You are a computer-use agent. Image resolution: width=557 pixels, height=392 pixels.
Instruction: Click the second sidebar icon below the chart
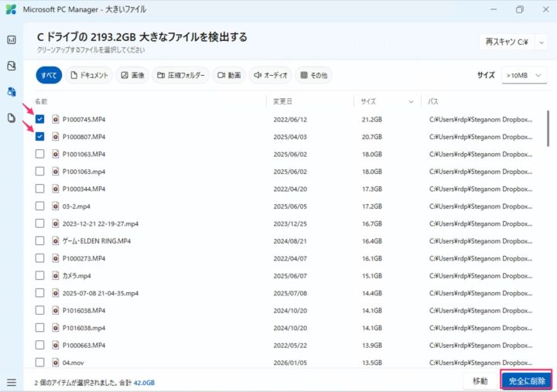pyautogui.click(x=11, y=66)
